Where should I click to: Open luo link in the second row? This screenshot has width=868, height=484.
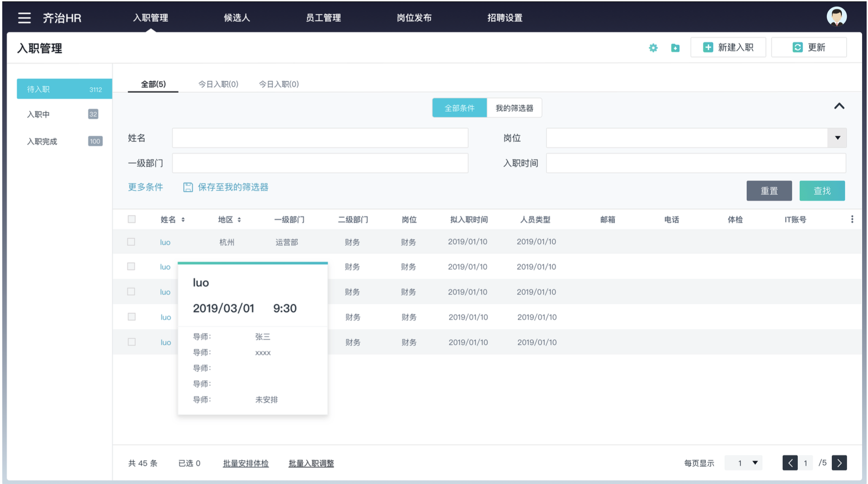click(165, 267)
